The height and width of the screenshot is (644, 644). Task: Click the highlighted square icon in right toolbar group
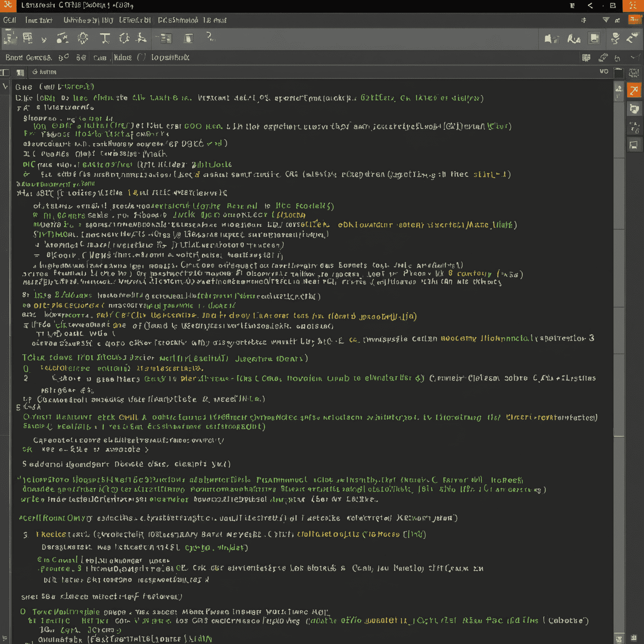594,39
